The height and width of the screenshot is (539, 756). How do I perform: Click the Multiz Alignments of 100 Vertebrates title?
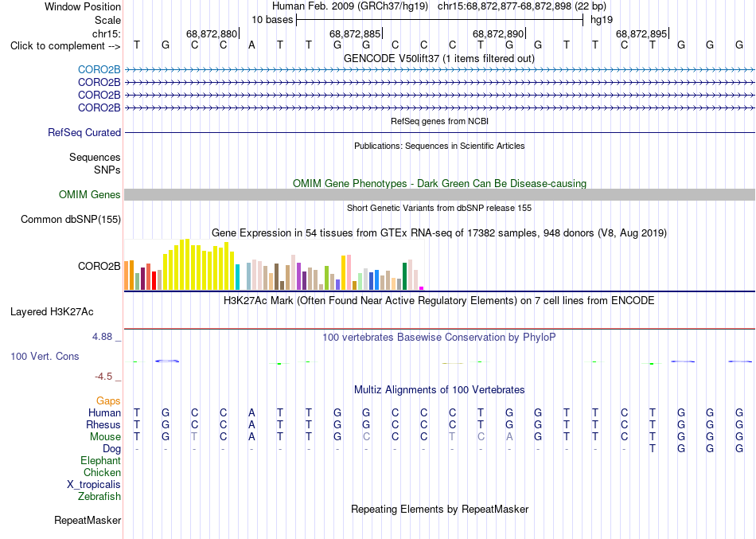[439, 389]
